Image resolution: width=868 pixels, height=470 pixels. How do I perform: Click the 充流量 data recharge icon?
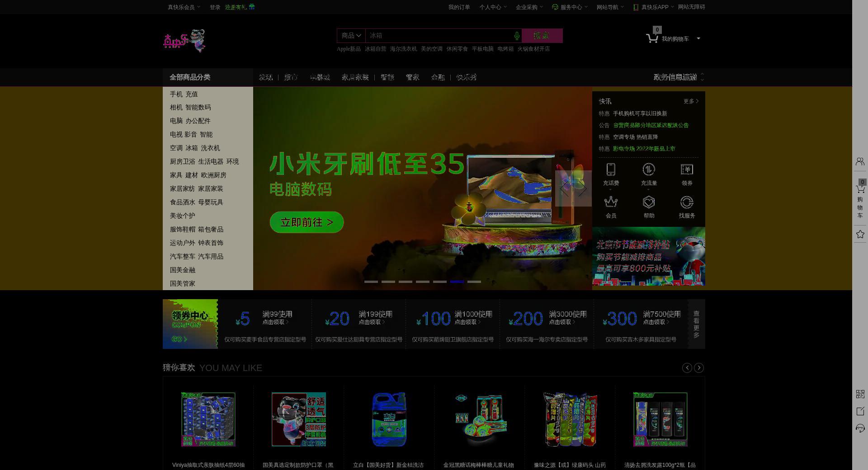coord(649,169)
